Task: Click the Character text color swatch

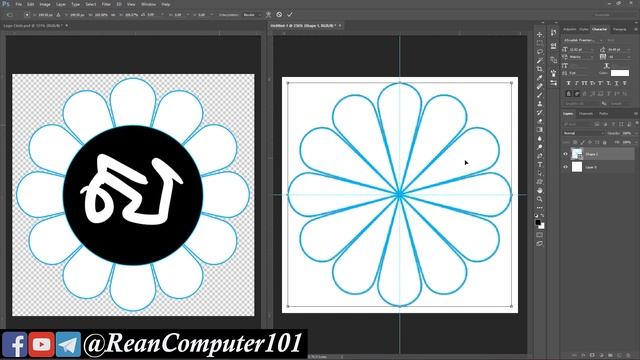Action: pos(620,73)
